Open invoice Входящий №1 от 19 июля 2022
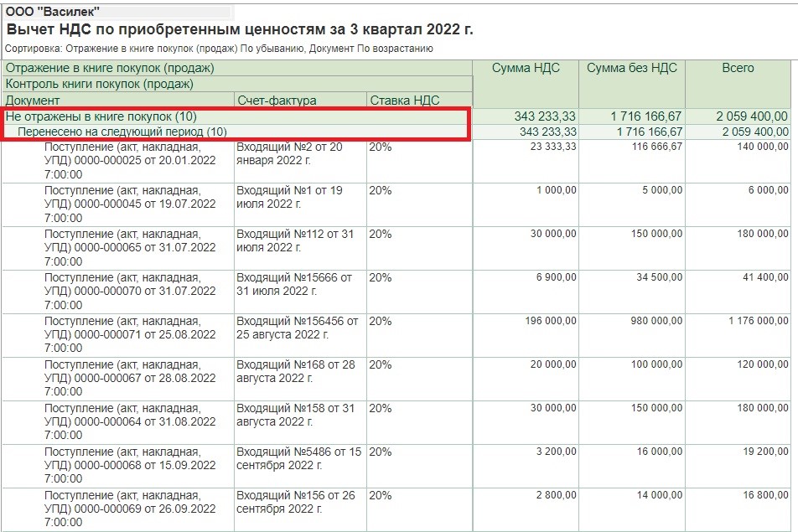The image size is (798, 532). coord(289,198)
